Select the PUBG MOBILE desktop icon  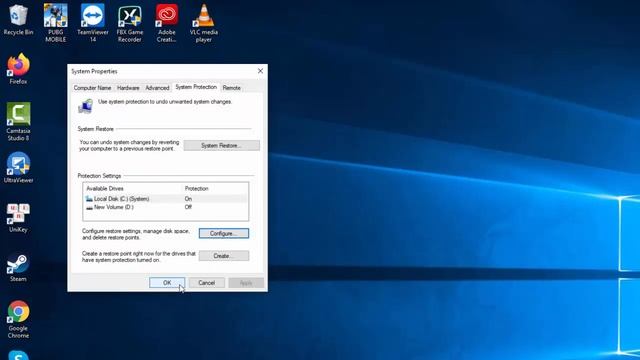click(56, 23)
